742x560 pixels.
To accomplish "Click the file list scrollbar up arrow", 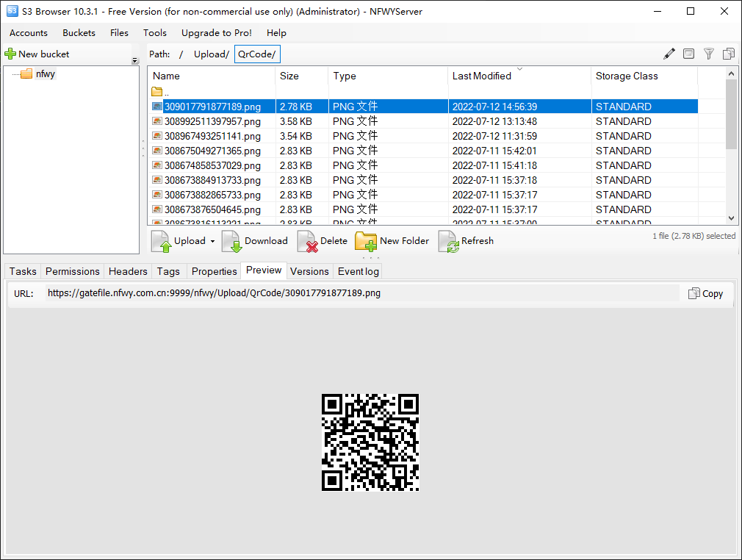I will click(731, 73).
